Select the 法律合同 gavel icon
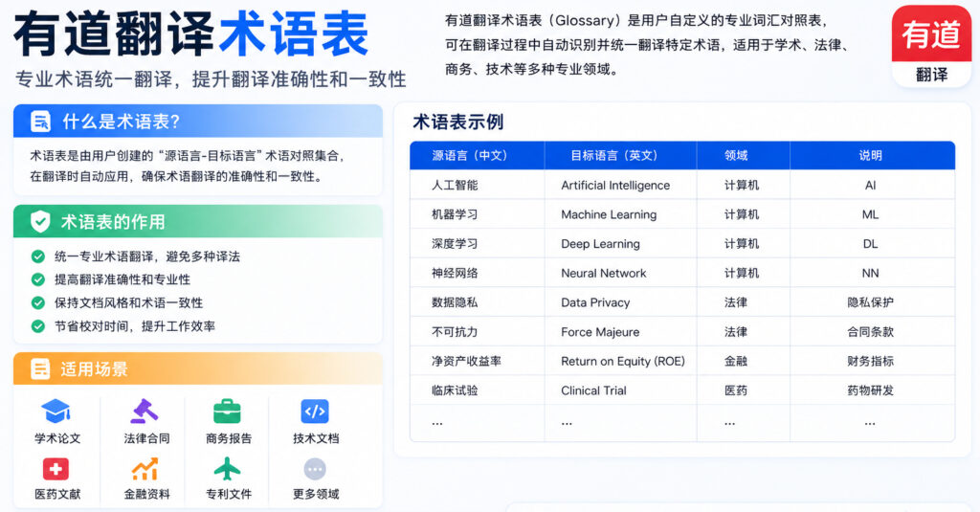Screen dimensions: 980x512 point(145,412)
